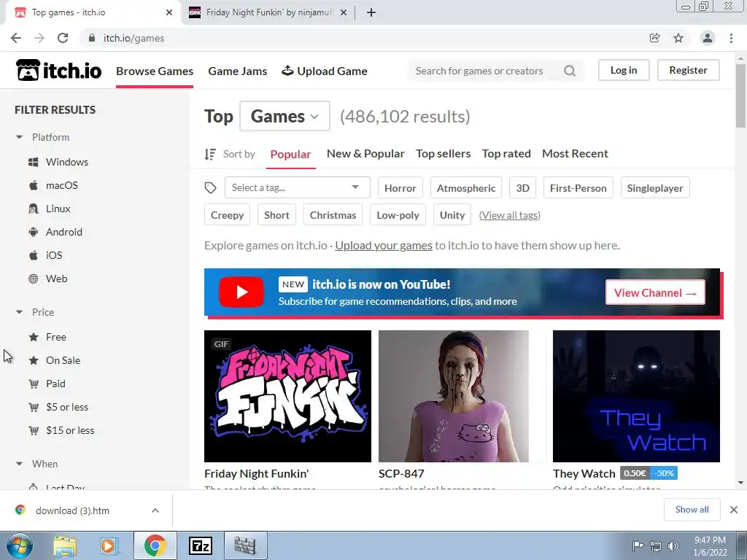Bookmark this page with the star icon
This screenshot has height=560, width=747.
click(678, 38)
